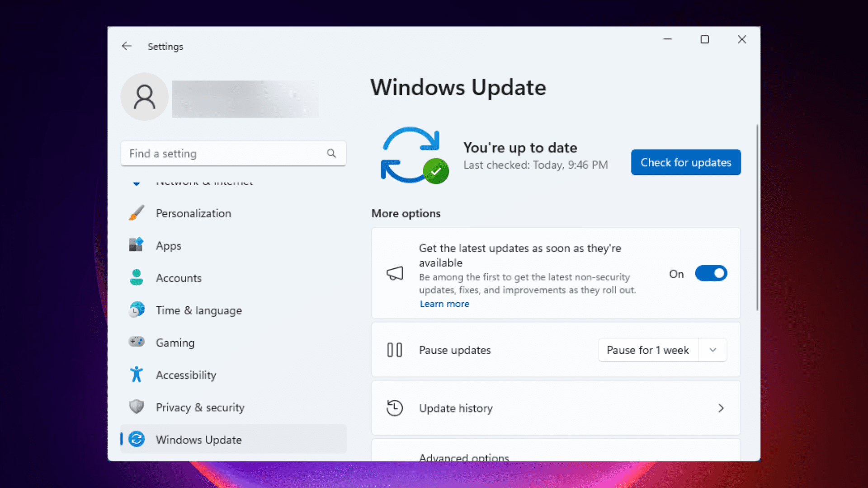Go to Apps settings
Screen dimensions: 868x488
(234, 245)
